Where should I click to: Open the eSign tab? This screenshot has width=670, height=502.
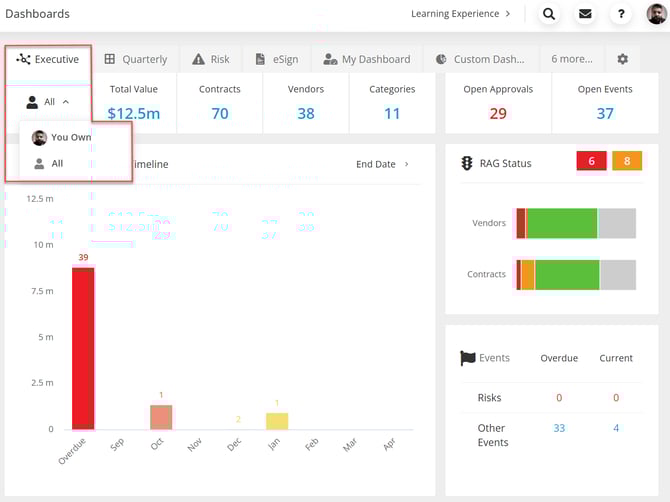pyautogui.click(x=277, y=59)
